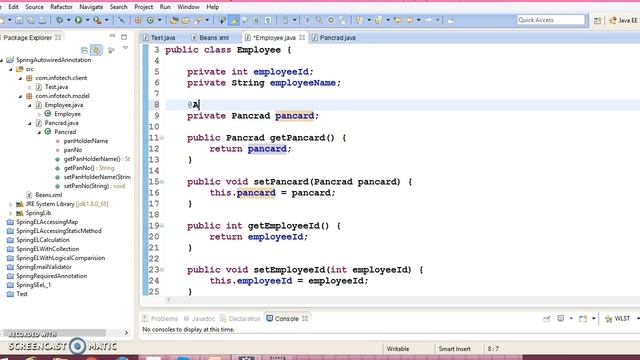Click the Open Perspective icon

pos(597,20)
